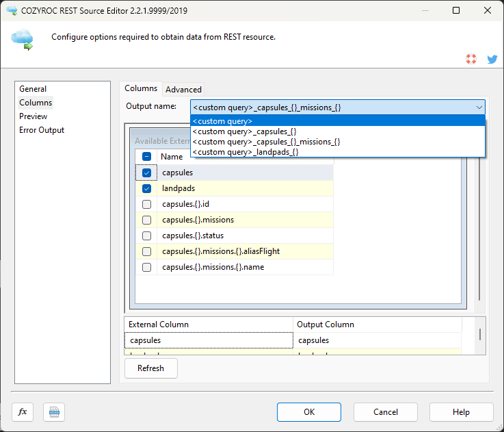This screenshot has width=504, height=432.
Task: Choose <custom query>_capsules_{} option
Action: [338, 131]
